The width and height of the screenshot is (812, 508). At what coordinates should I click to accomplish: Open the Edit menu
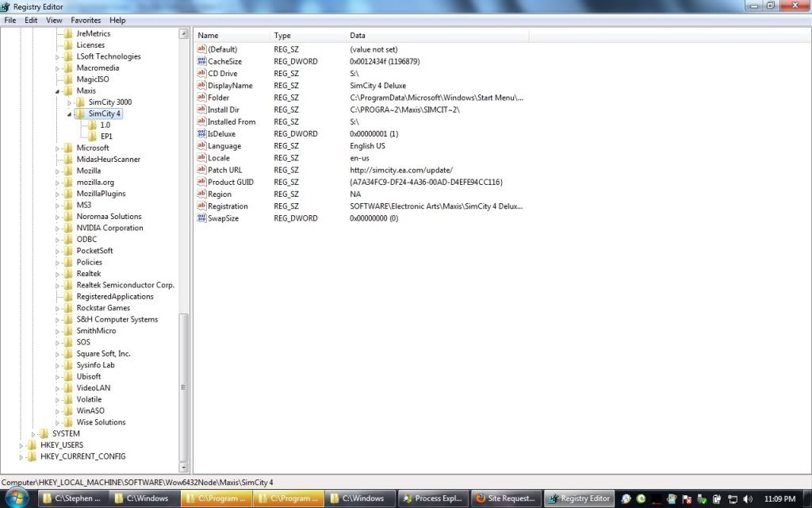click(31, 20)
